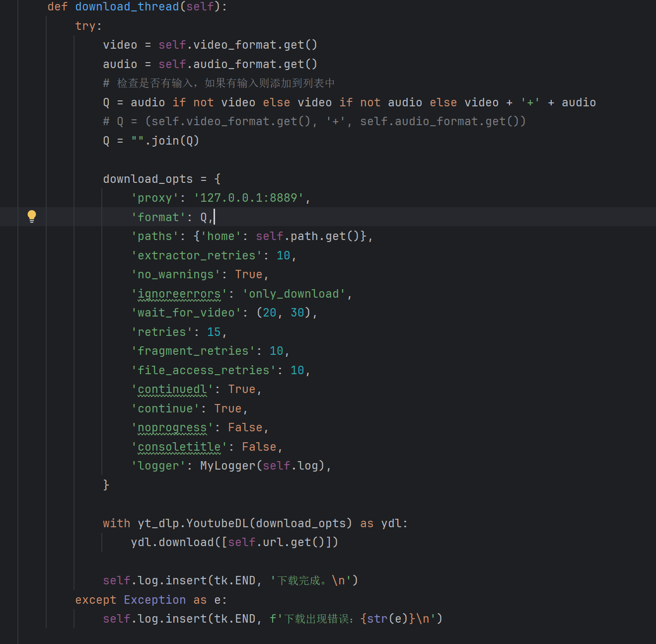Click the yellow lightbulb intention icon
This screenshot has width=656, height=644.
click(32, 216)
